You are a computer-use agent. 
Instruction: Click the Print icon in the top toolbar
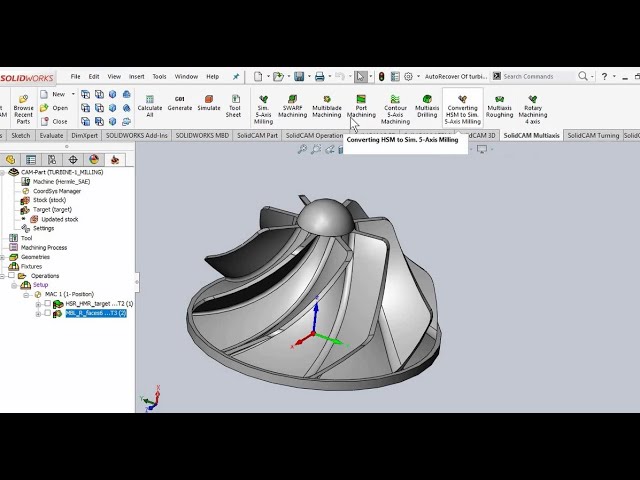pos(320,76)
